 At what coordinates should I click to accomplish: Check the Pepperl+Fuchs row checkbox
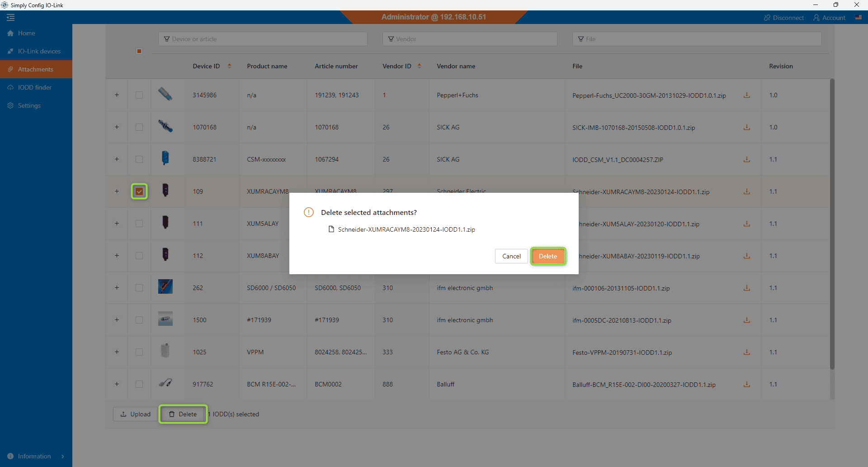click(x=139, y=95)
